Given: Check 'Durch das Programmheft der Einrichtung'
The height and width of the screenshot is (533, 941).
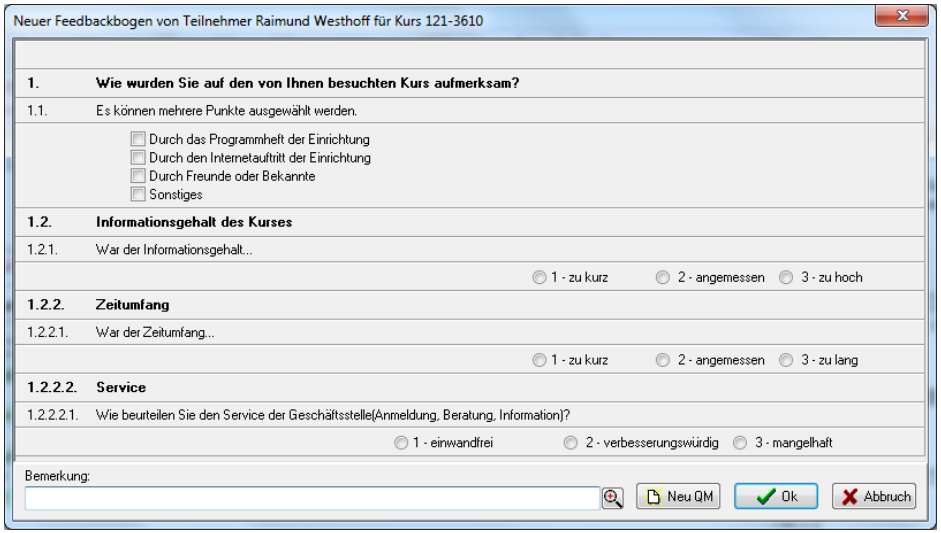Looking at the screenshot, I should [x=138, y=139].
